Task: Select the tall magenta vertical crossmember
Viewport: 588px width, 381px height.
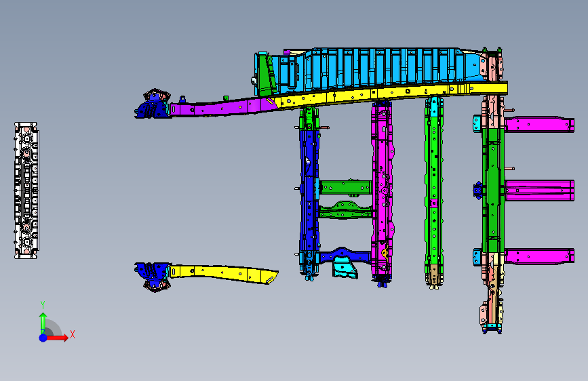Action: coord(382,191)
